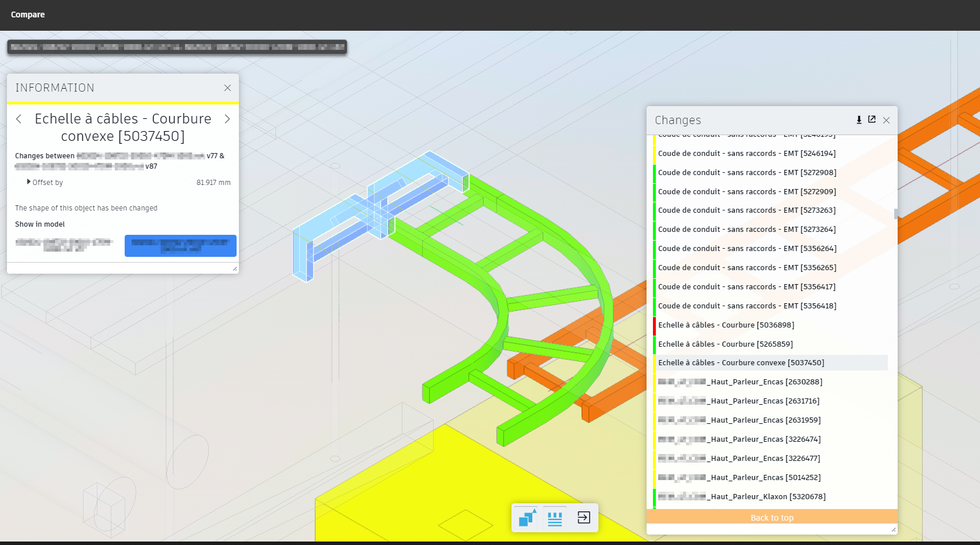Pop out the Changes panel
The width and height of the screenshot is (980, 545).
pyautogui.click(x=872, y=120)
